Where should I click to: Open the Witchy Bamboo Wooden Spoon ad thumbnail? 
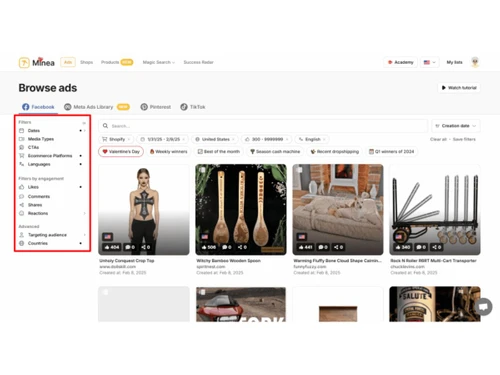(x=241, y=209)
